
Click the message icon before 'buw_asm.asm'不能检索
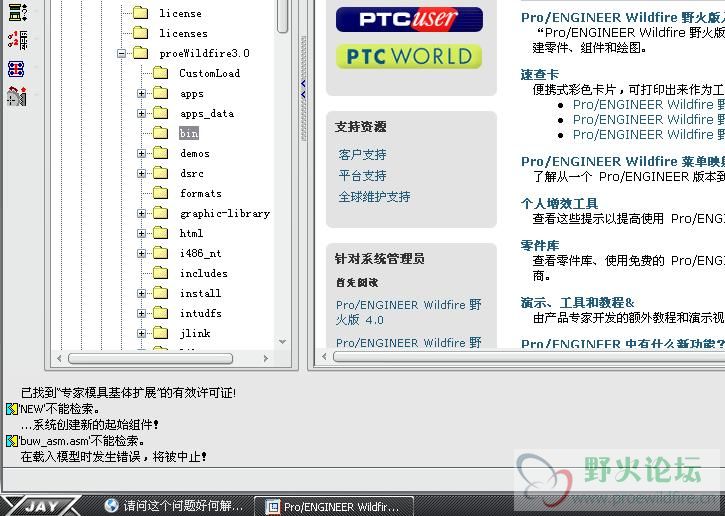[12, 441]
